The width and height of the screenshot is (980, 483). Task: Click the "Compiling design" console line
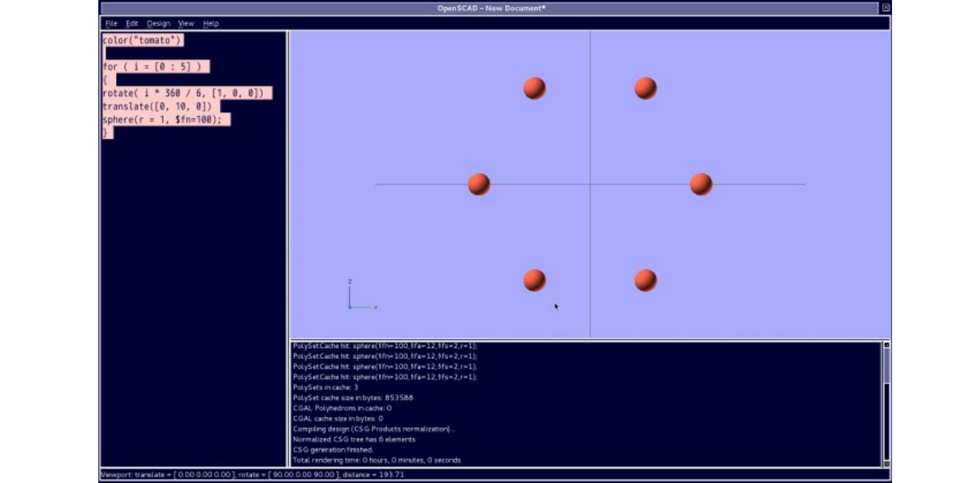375,430
